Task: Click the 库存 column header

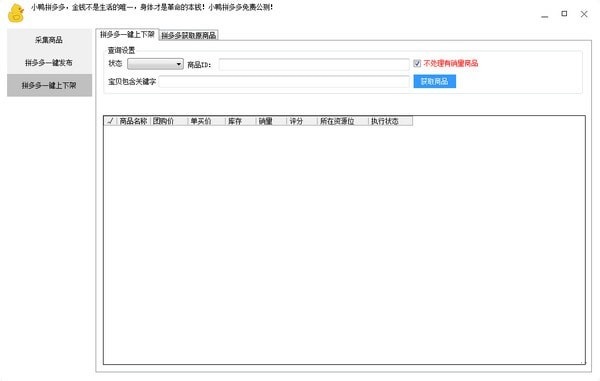Action: [240, 121]
